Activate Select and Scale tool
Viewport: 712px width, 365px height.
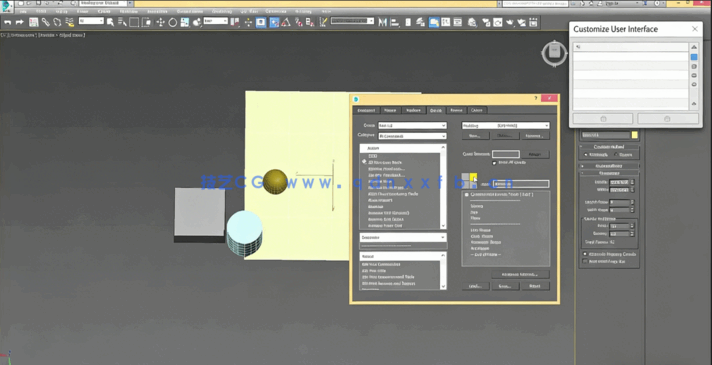coord(185,22)
